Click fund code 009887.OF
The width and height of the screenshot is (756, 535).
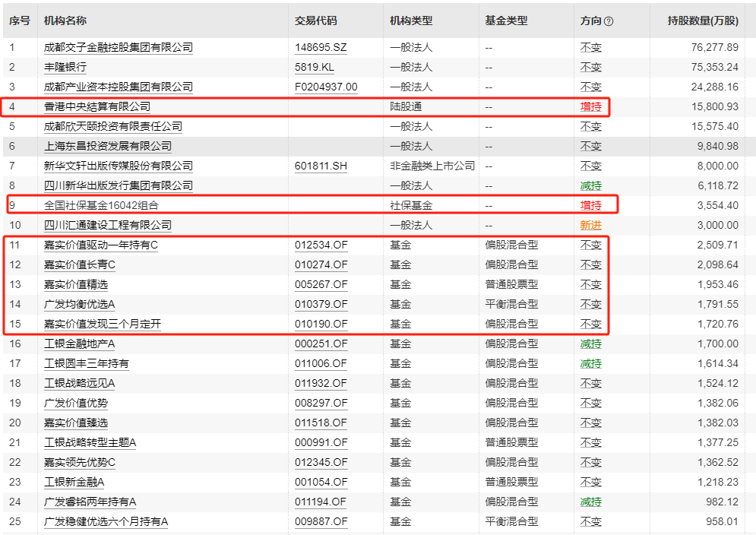point(321,522)
